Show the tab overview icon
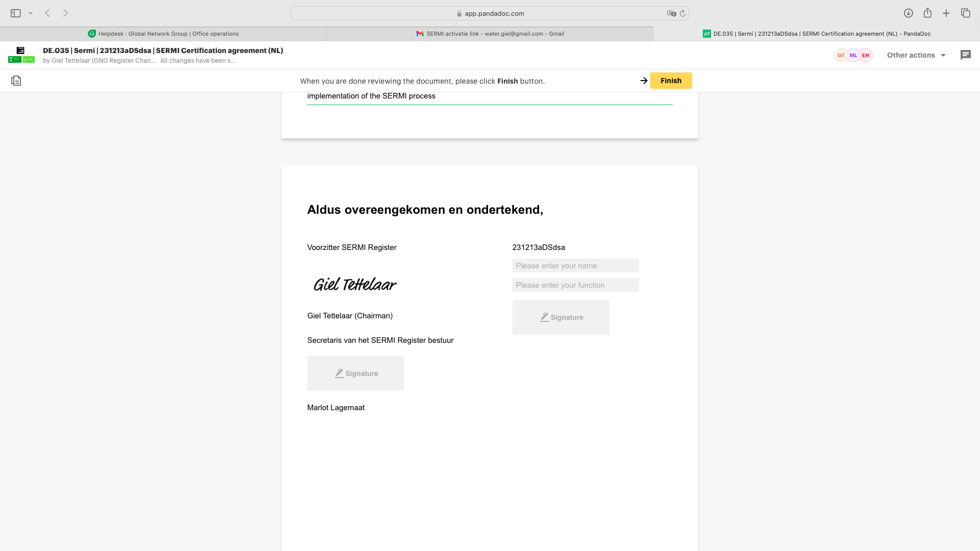 click(965, 13)
